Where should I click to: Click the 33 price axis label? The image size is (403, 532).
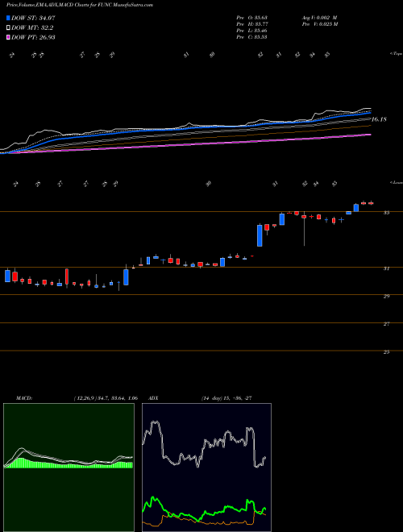tap(386, 213)
